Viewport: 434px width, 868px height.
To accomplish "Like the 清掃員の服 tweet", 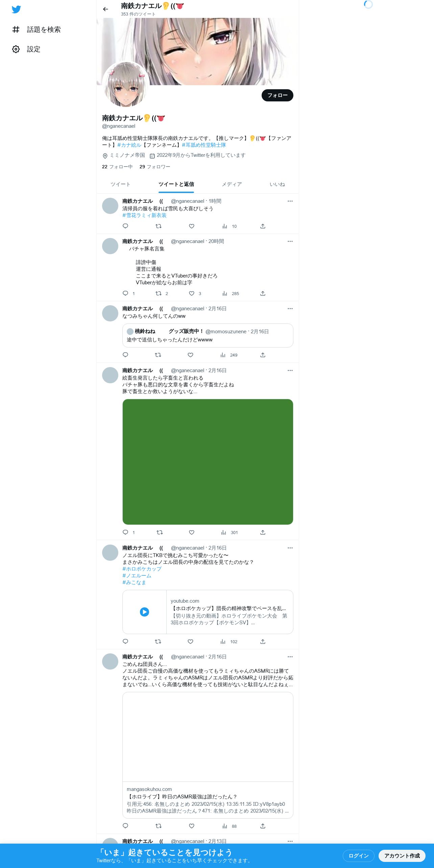I will [x=192, y=226].
